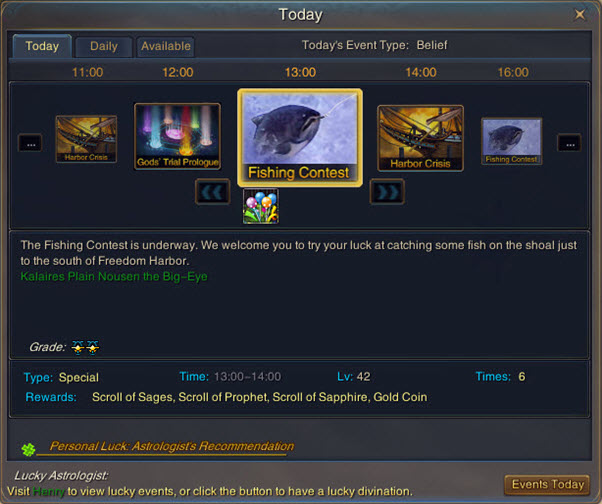Click the previous event double-arrow button
The image size is (602, 504).
pyautogui.click(x=212, y=192)
